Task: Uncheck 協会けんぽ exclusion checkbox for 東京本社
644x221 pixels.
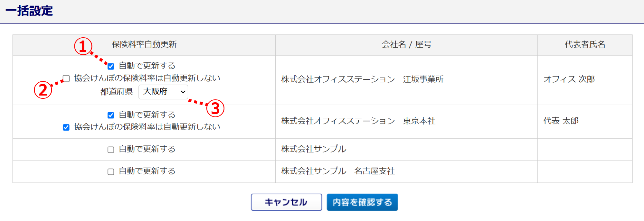Action: click(x=66, y=127)
